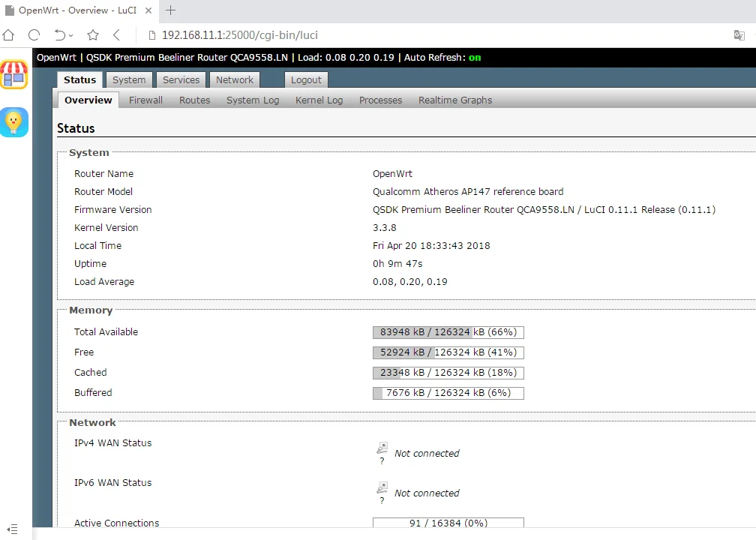Reload the page with refresh icon
This screenshot has width=756, height=540.
[x=34, y=34]
